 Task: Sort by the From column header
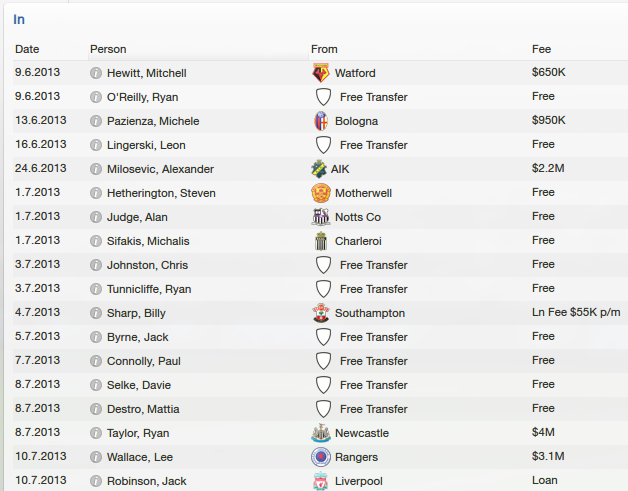[324, 49]
